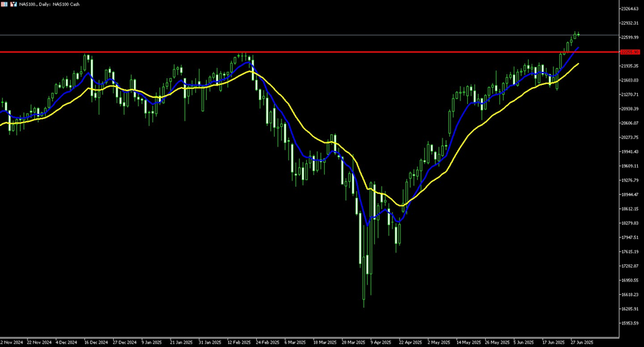This screenshot has width=644, height=347.
Task: Click the 20273.75 level on price axis
Action: coord(630,138)
